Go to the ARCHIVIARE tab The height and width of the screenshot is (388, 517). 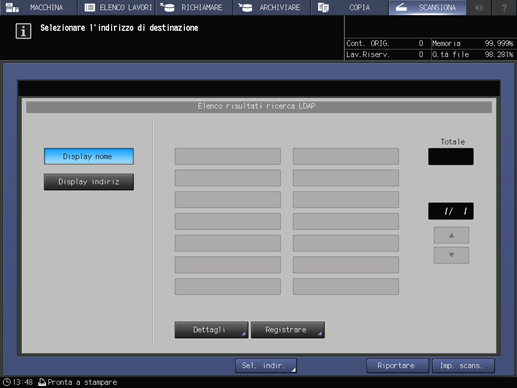pos(272,7)
